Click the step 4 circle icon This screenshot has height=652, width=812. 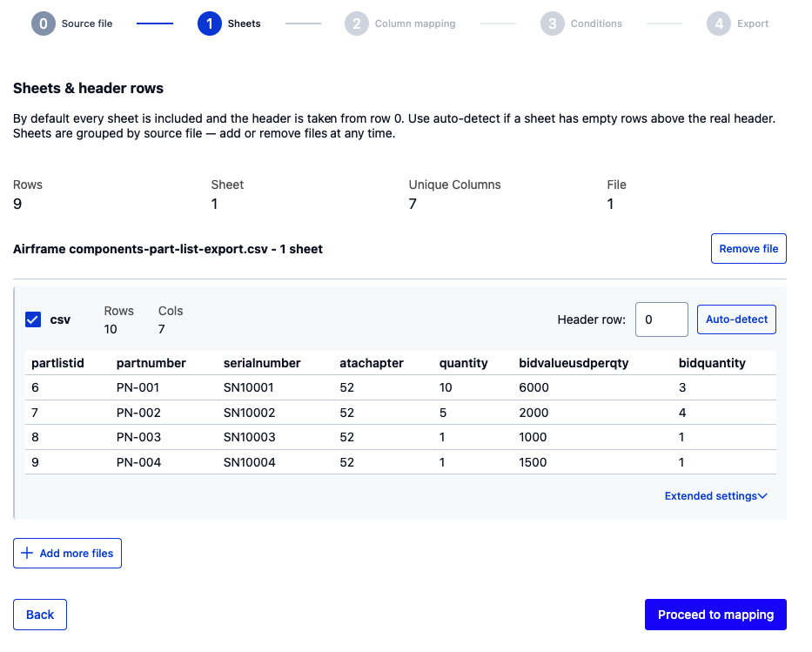pos(719,24)
